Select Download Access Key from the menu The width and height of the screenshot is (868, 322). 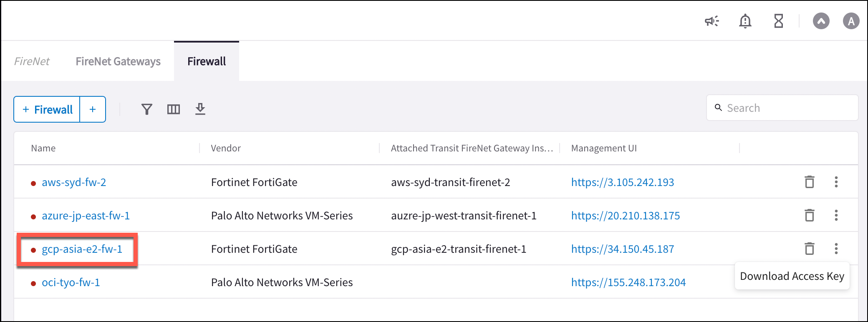point(792,276)
